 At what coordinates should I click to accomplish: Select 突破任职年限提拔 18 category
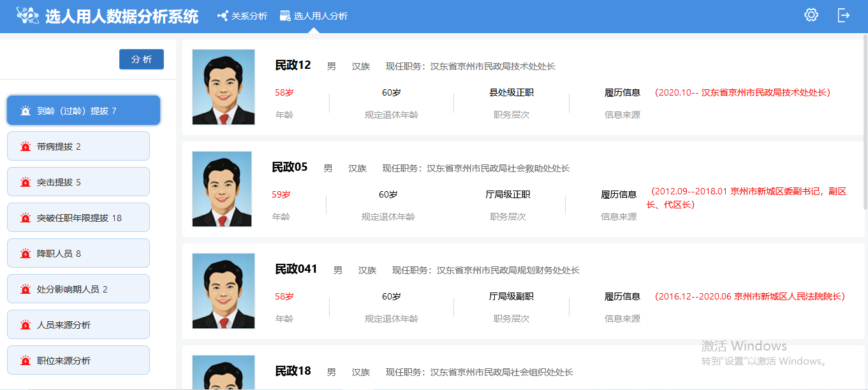pyautogui.click(x=78, y=217)
